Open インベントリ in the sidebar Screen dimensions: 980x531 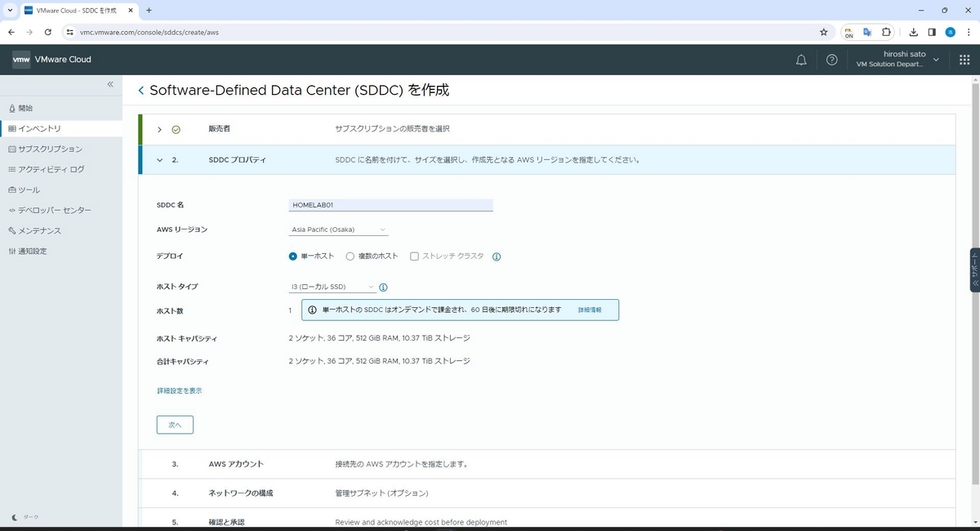[x=61, y=128]
